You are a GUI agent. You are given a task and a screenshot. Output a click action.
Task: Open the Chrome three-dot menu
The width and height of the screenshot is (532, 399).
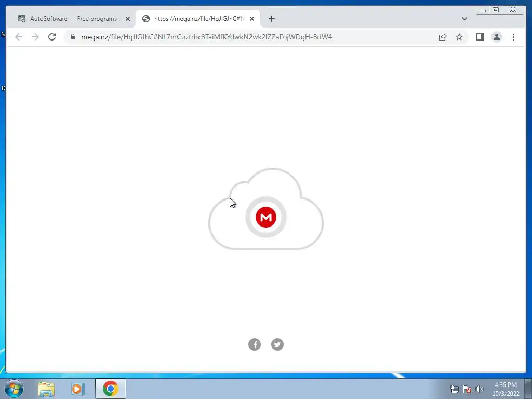coord(513,37)
